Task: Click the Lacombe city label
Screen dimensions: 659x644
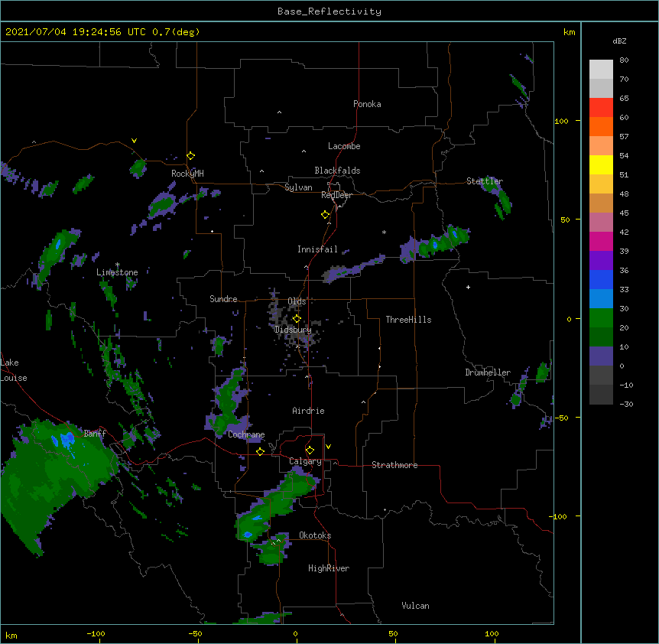Action: click(x=344, y=146)
